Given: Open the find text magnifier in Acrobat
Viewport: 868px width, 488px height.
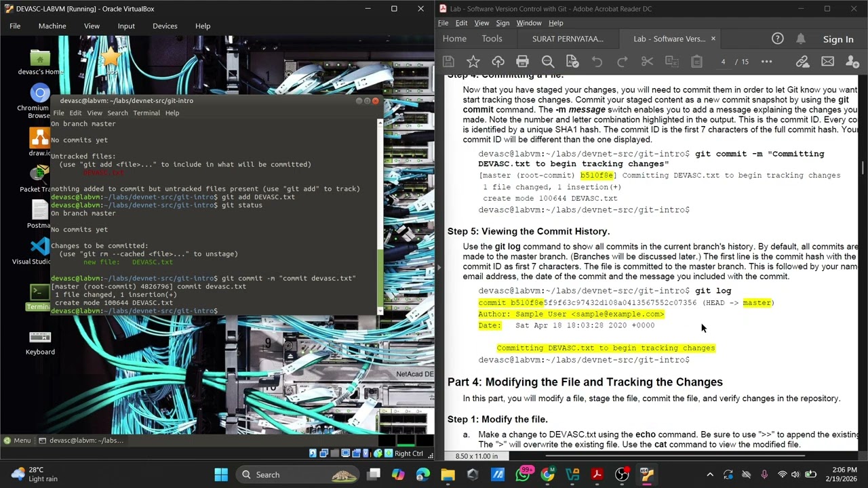Looking at the screenshot, I should click(x=547, y=62).
